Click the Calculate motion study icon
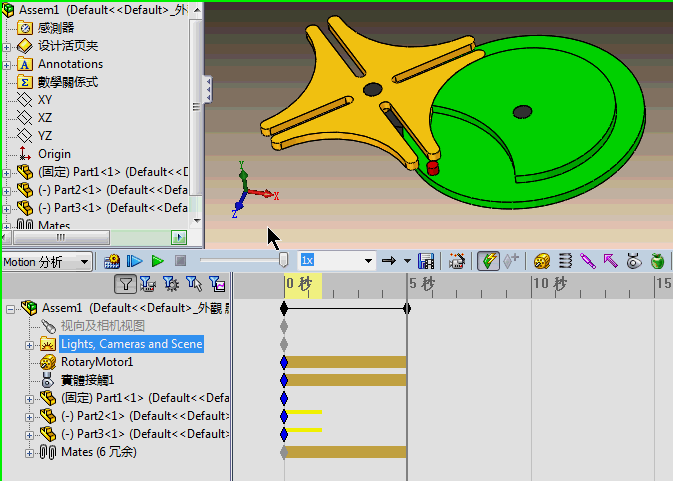673x481 pixels. [112, 261]
